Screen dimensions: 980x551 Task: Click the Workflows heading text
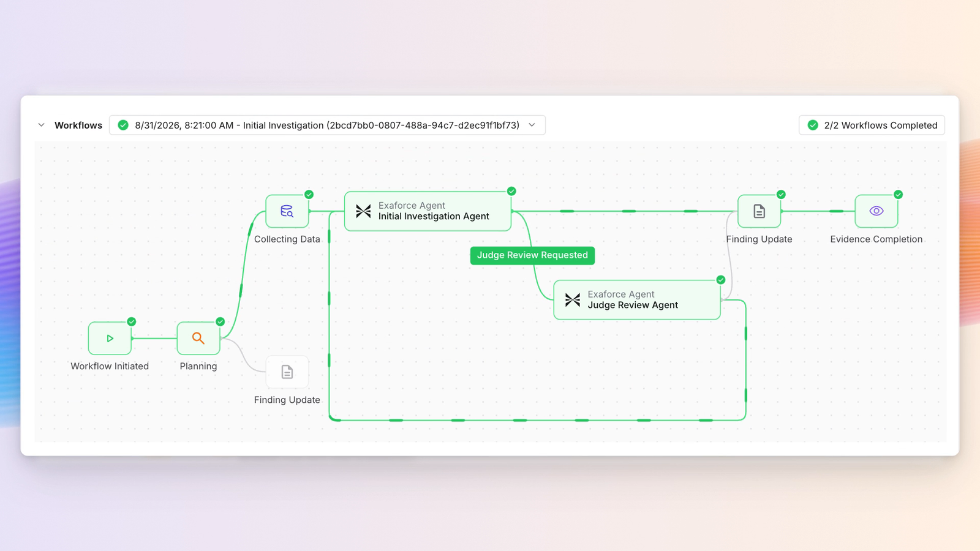coord(78,126)
